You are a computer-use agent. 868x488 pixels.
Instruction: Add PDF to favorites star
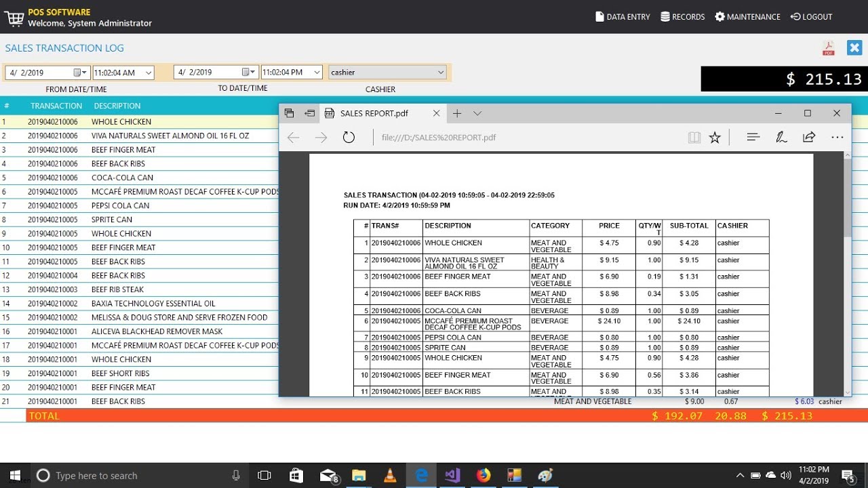pyautogui.click(x=715, y=138)
